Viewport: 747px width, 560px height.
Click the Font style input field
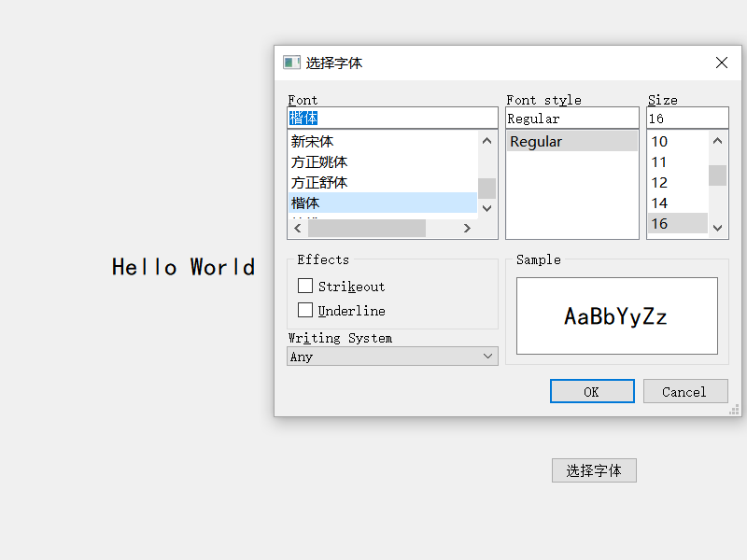572,119
